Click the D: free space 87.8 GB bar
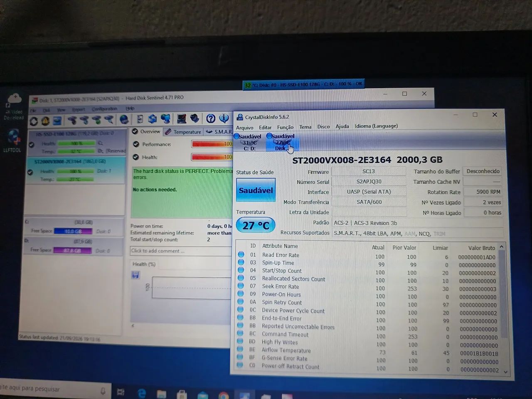Image resolution: width=532 pixels, height=399 pixels. [x=72, y=250]
